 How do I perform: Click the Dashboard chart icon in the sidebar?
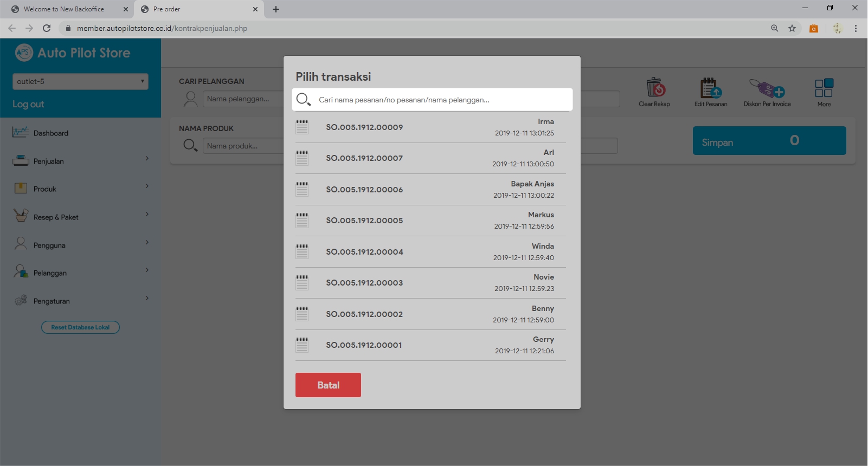21,132
